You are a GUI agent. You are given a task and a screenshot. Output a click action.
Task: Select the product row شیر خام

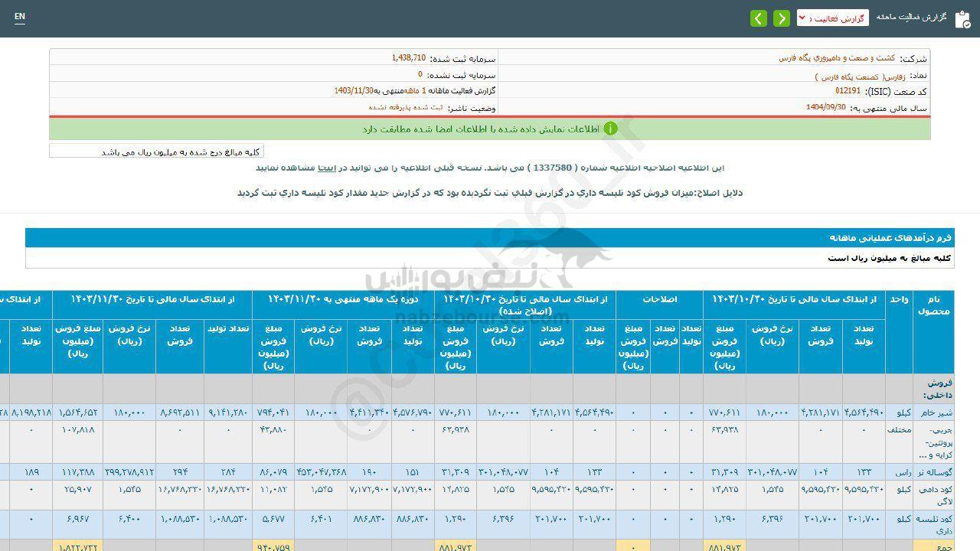pyautogui.click(x=934, y=412)
